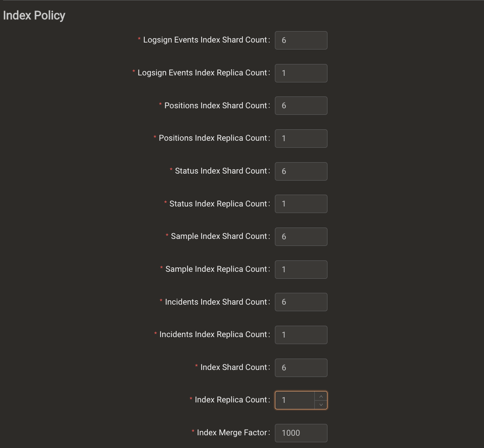Select the Index Shard Count input
The image size is (484, 448).
pos(301,367)
